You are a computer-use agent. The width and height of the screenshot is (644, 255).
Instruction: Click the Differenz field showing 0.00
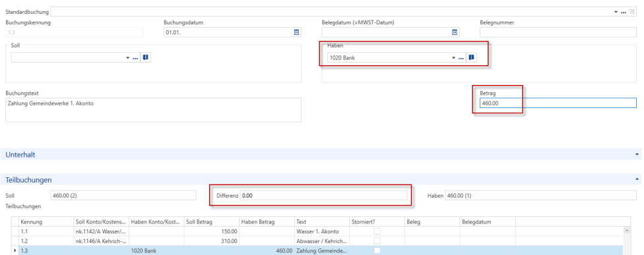pyautogui.click(x=323, y=196)
